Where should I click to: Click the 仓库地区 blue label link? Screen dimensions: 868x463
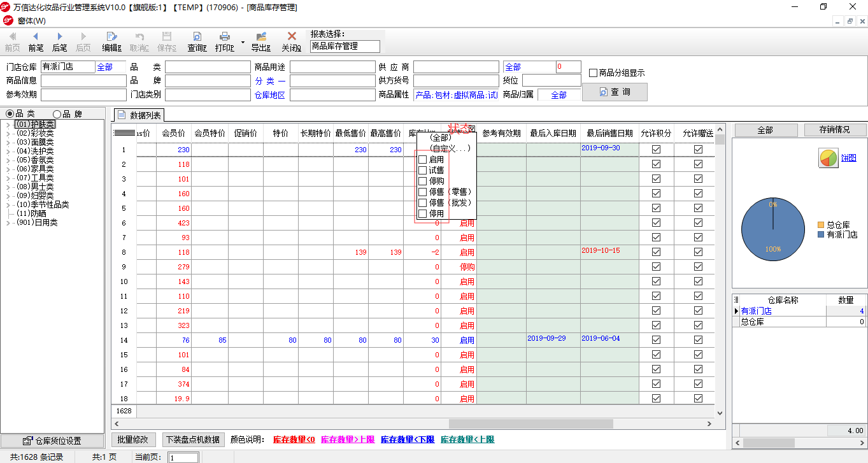270,95
